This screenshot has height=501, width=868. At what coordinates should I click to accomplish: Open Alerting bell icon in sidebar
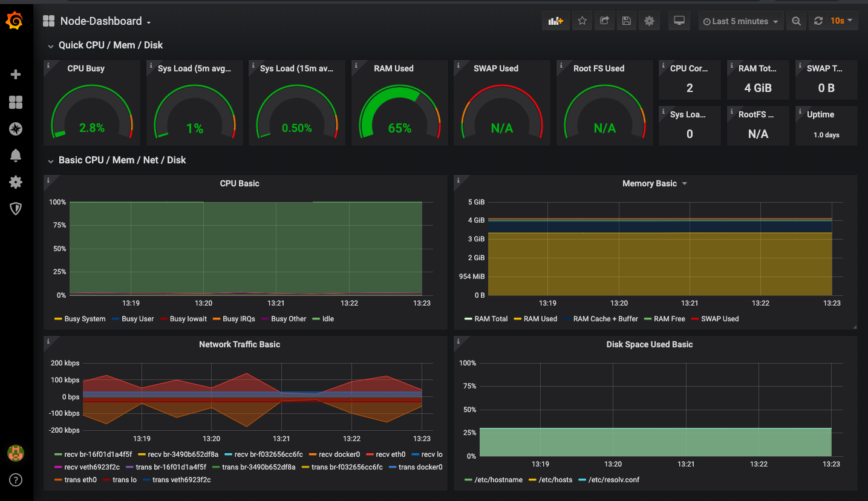[x=16, y=156]
